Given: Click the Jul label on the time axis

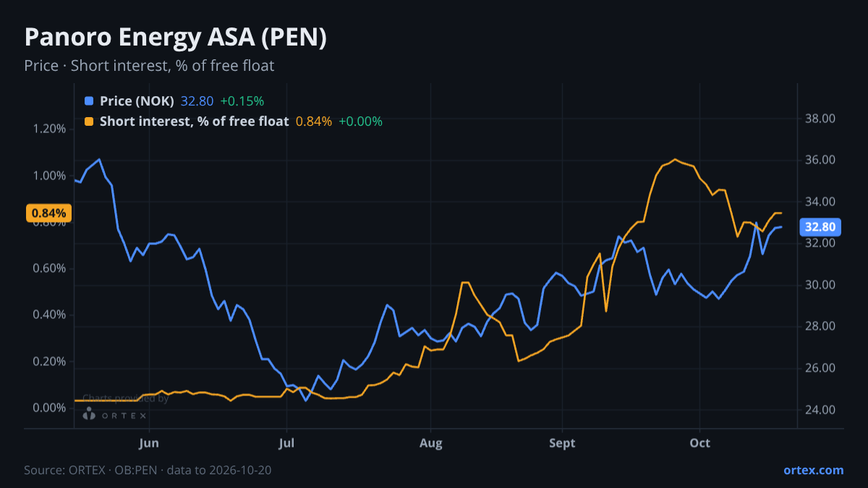Looking at the screenshot, I should [287, 442].
